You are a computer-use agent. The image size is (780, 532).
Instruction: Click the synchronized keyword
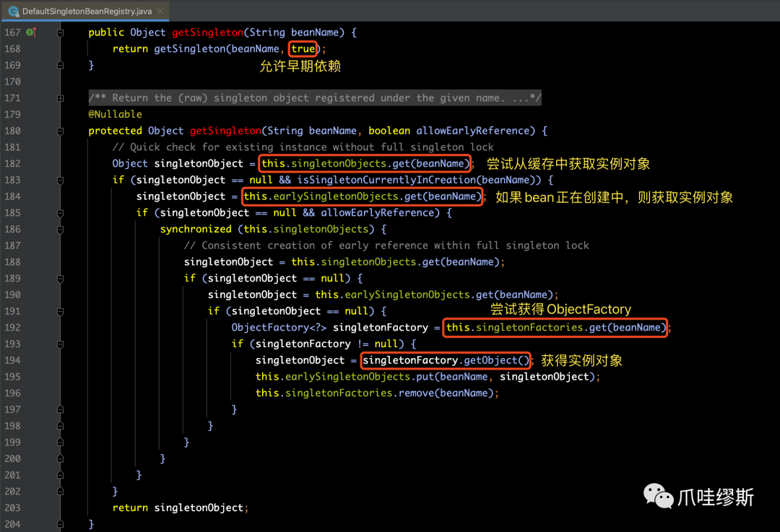[x=196, y=230]
